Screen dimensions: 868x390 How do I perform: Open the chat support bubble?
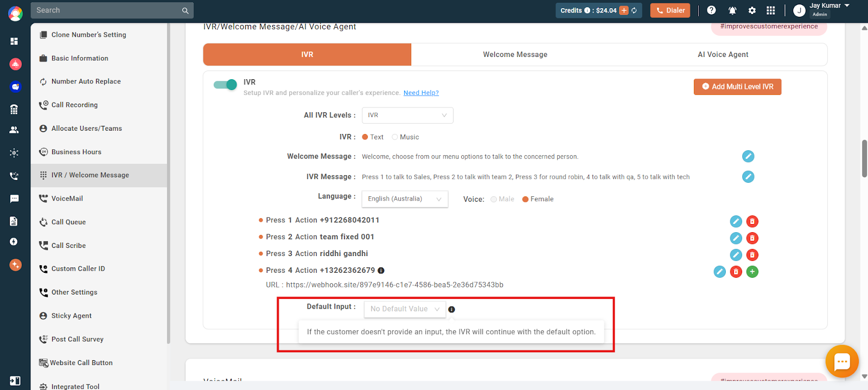[x=842, y=361]
